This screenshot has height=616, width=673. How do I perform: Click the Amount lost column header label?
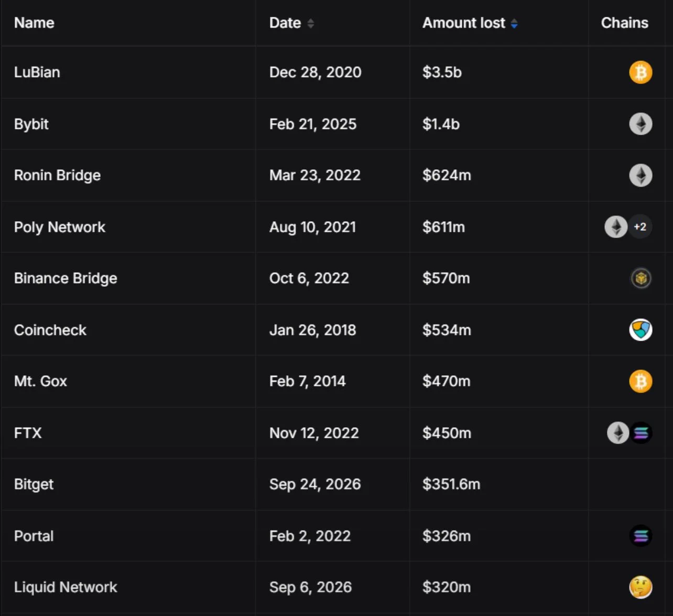[464, 23]
